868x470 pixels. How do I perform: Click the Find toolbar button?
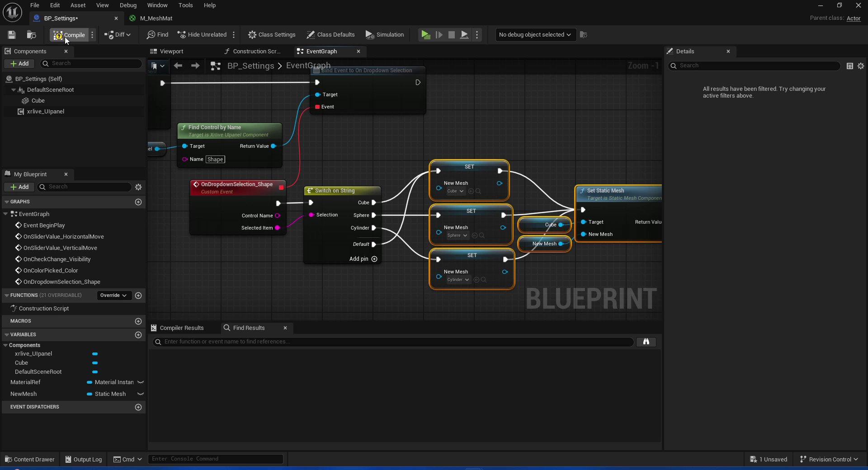pos(157,35)
